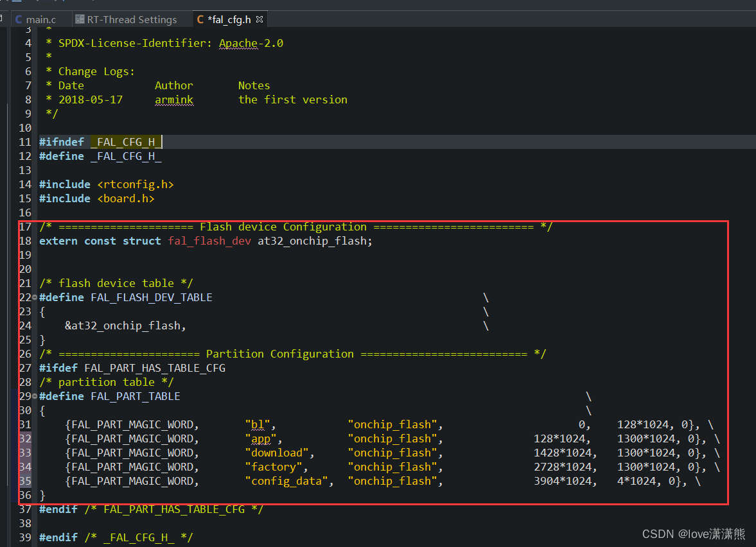Click at32_onchip_flash in extern declaration
Image resolution: width=756 pixels, height=547 pixels.
(312, 241)
